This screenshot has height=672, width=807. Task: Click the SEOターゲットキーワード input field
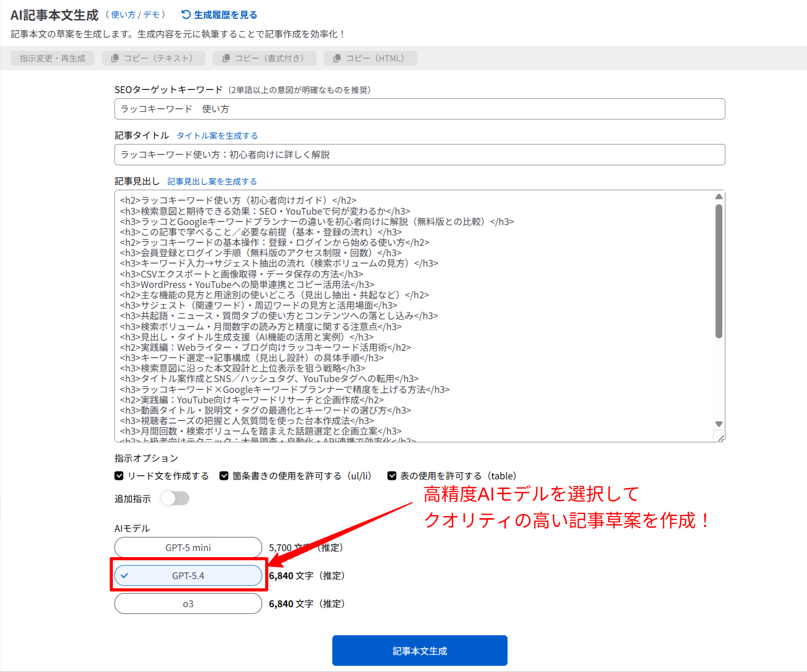419,109
